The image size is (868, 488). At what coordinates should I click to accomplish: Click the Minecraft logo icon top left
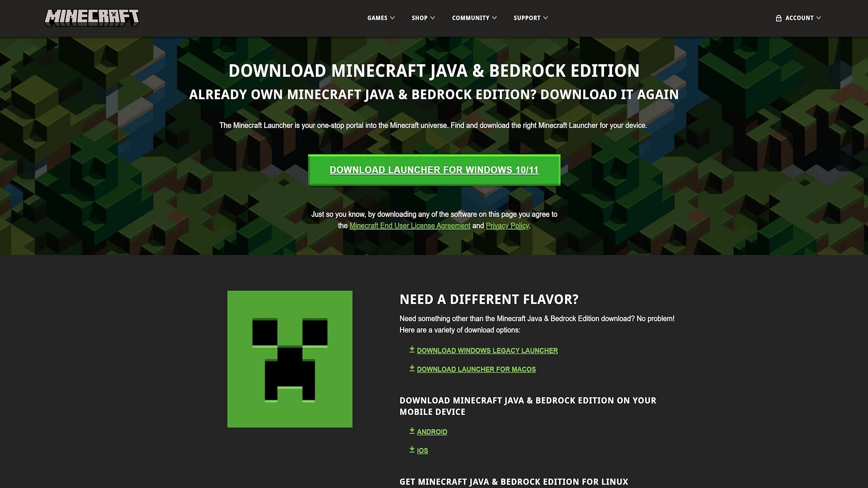click(x=92, y=17)
